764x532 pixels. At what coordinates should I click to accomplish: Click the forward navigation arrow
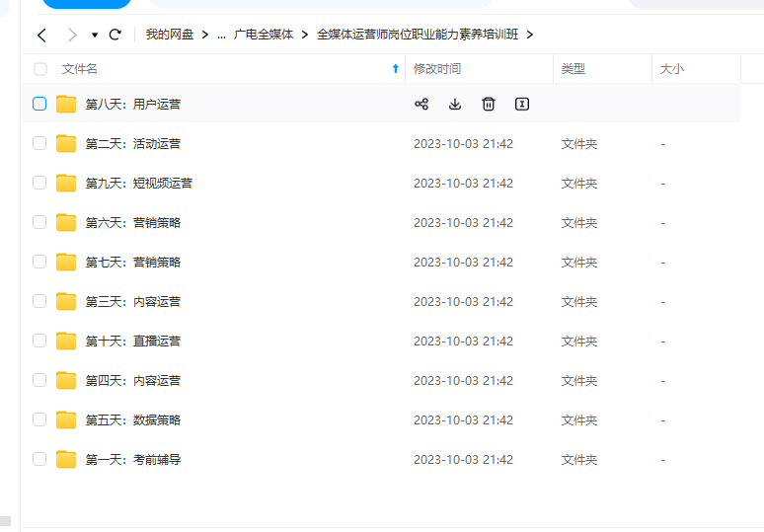point(71,35)
